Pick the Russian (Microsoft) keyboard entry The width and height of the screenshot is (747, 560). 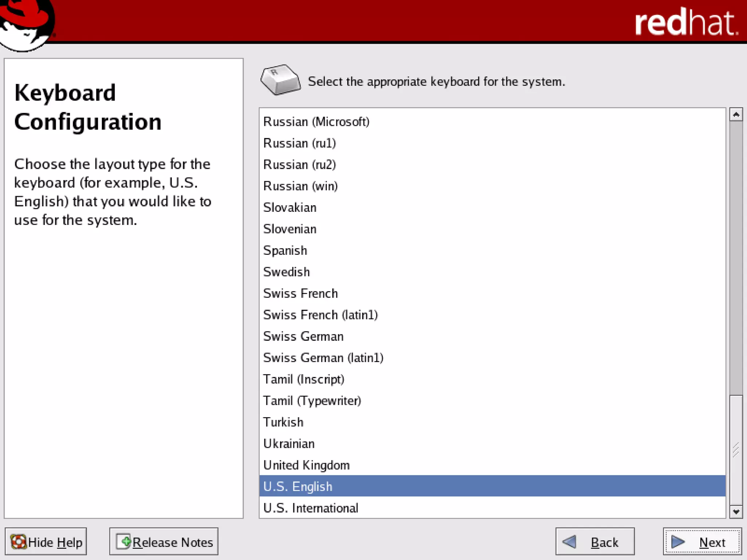point(316,122)
